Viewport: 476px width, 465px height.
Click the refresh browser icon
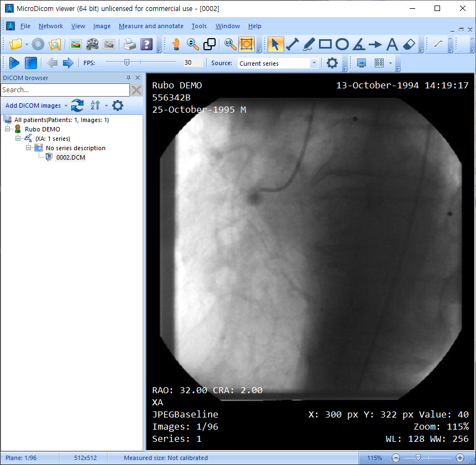pyautogui.click(x=77, y=105)
